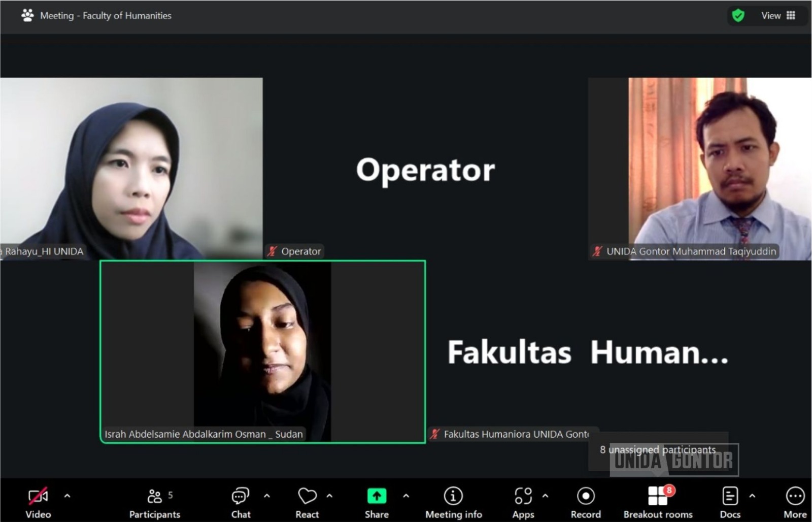
Task: Open the Participants panel
Action: 155,502
